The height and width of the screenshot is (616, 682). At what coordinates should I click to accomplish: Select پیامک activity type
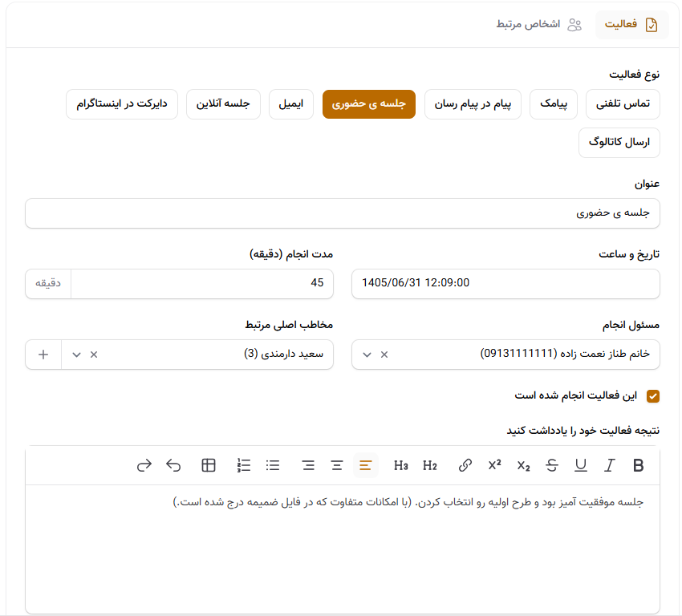pos(554,104)
